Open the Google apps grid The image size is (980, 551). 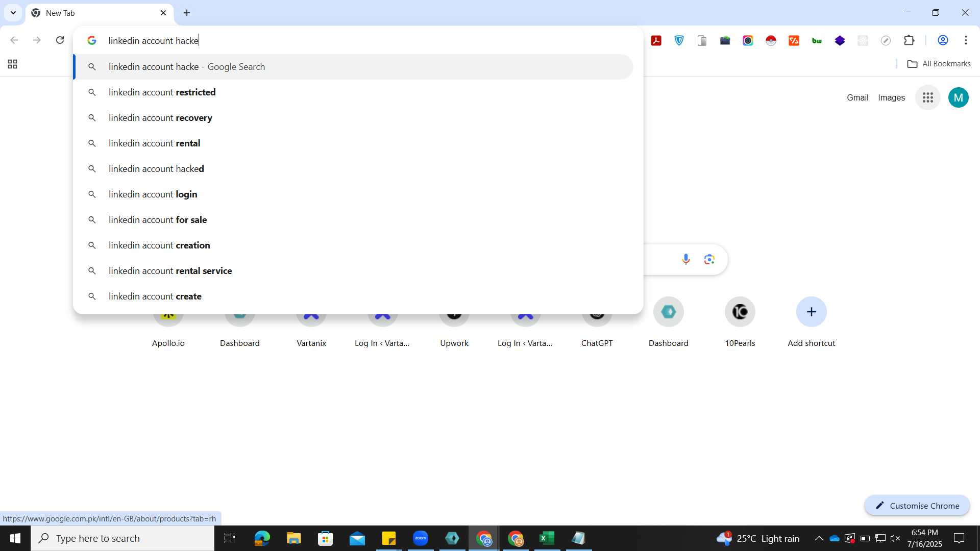click(928, 97)
